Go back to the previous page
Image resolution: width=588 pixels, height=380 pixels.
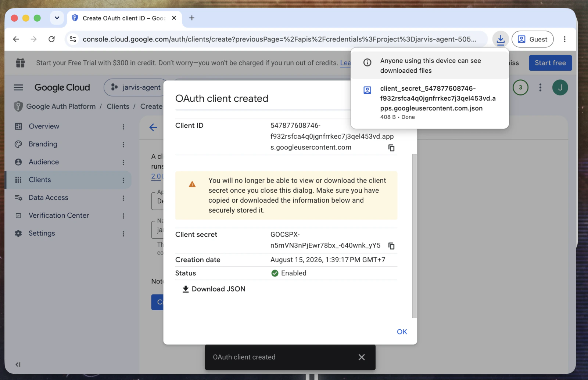(16, 39)
